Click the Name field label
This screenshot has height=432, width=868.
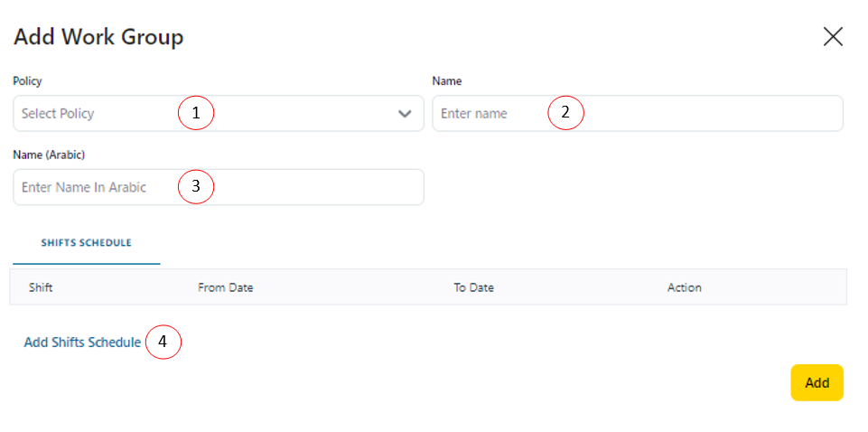coord(447,81)
